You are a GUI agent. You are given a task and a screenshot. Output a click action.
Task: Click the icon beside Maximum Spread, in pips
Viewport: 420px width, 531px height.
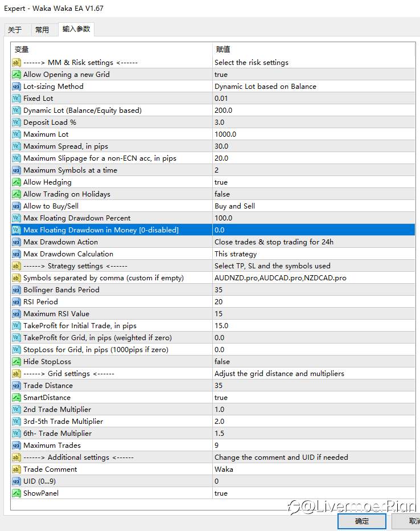pyautogui.click(x=17, y=146)
